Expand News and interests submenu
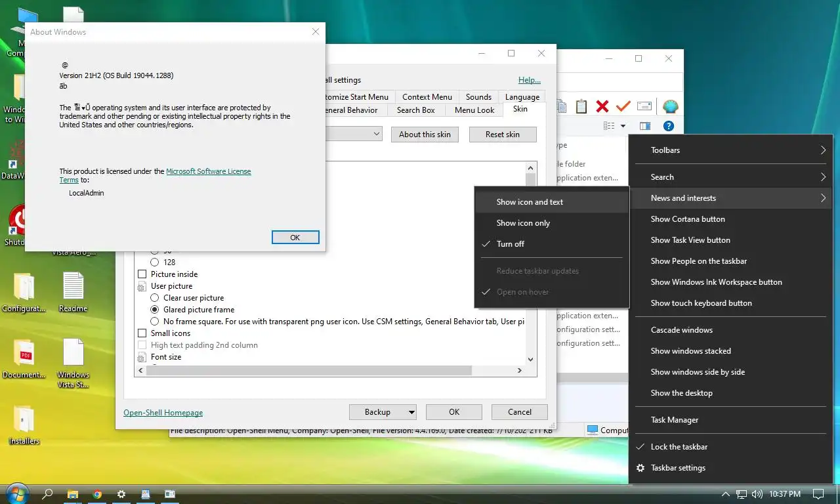Image resolution: width=840 pixels, height=504 pixels. 730,198
